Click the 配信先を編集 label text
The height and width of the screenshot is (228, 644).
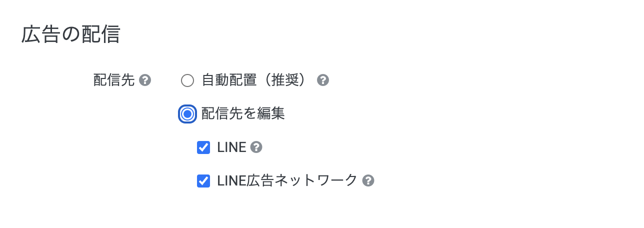pyautogui.click(x=243, y=113)
